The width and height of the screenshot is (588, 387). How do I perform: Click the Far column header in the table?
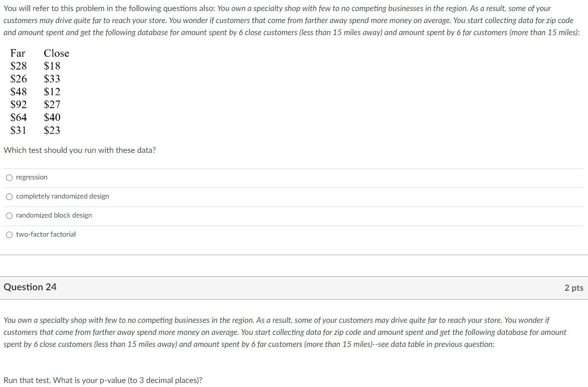[17, 53]
